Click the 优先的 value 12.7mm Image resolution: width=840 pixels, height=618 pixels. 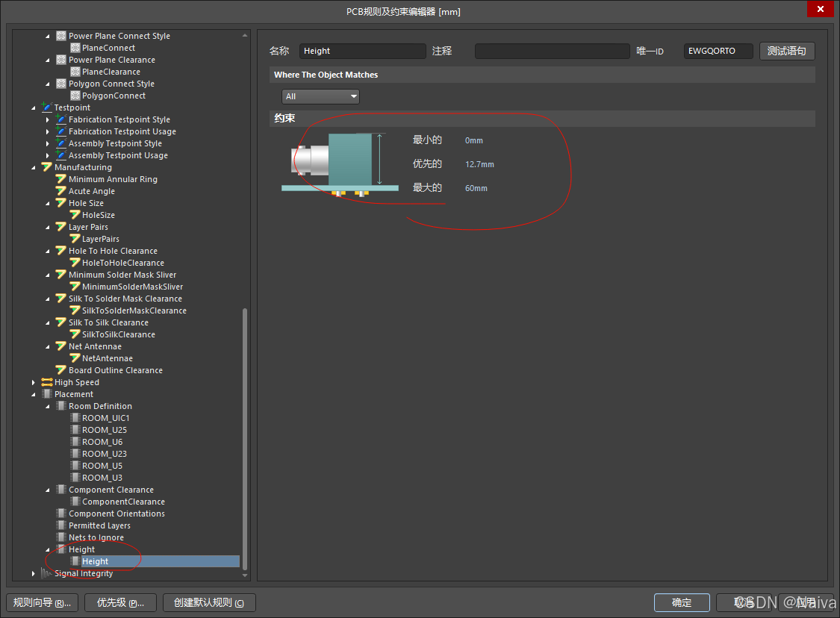[x=479, y=164]
